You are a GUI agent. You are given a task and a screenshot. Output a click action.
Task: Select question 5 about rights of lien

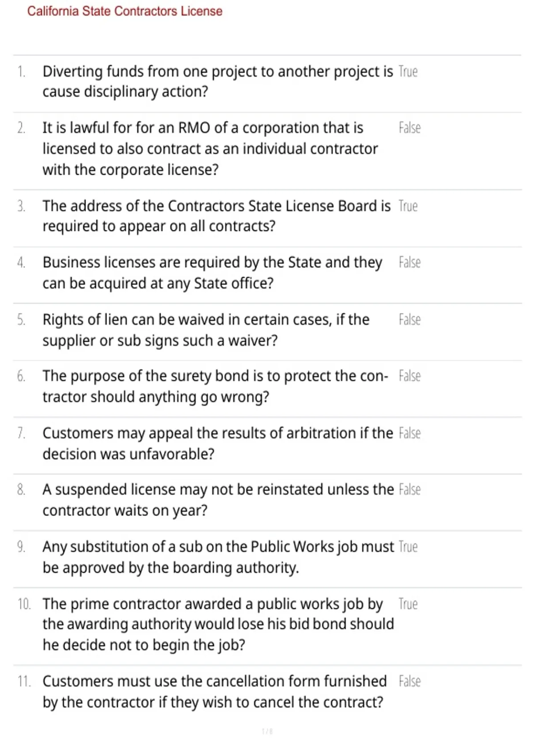206,330
